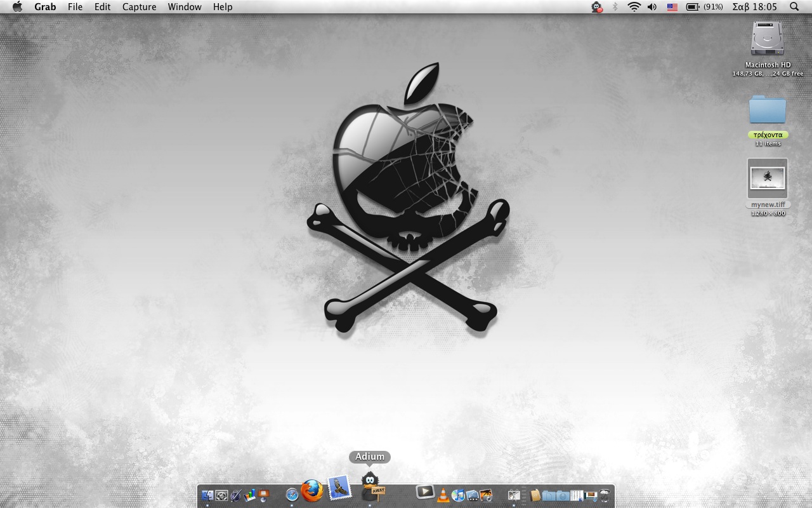Open iPhoto camera icon in Dock
The image size is (812, 508).
[487, 495]
